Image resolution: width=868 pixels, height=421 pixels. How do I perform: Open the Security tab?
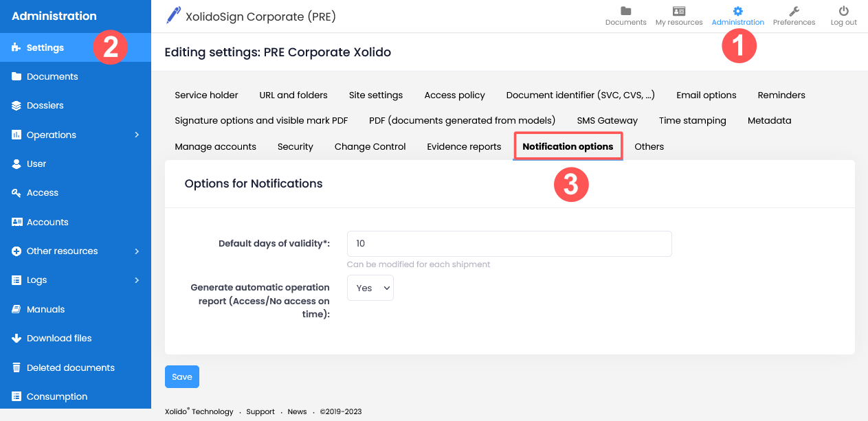click(x=296, y=146)
